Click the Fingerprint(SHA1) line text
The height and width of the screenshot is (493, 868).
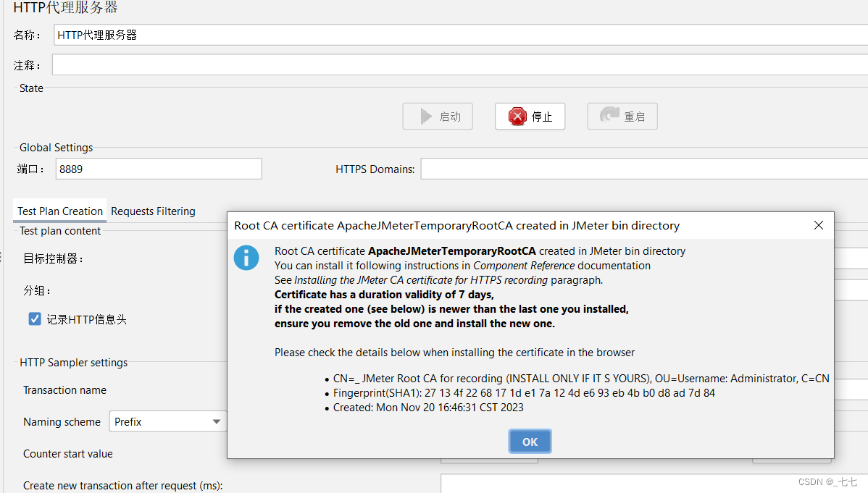(524, 393)
